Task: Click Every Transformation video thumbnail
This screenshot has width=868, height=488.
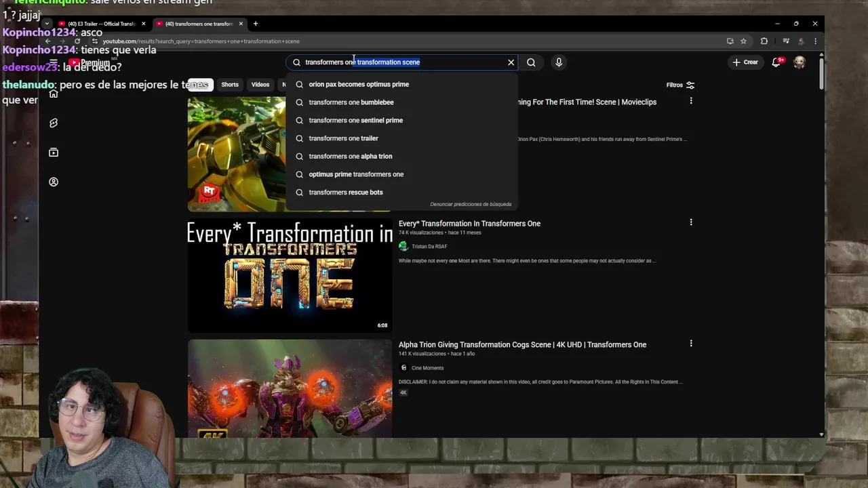Action: tap(290, 275)
